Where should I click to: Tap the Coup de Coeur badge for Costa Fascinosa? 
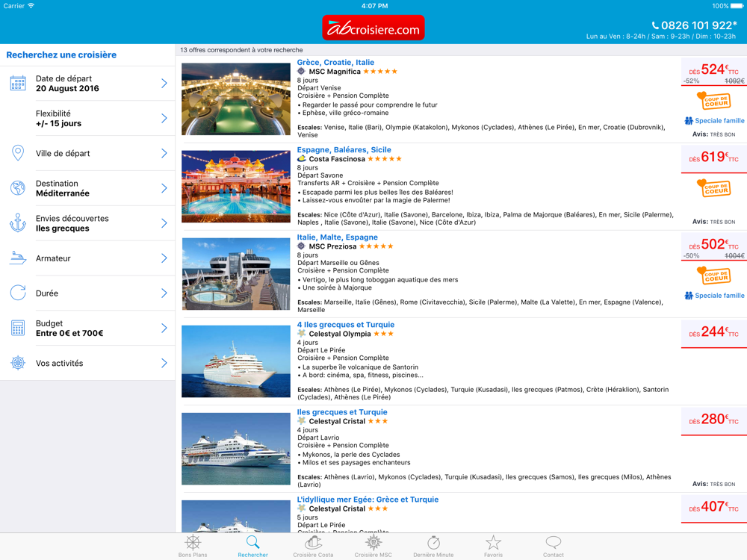[x=713, y=187]
